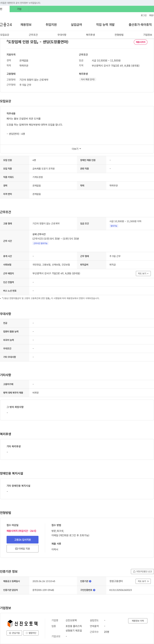Click the 식사 제공 (2식) benefit tag
Image resolution: width=154 pixels, height=644 pixels.
click(88, 80)
